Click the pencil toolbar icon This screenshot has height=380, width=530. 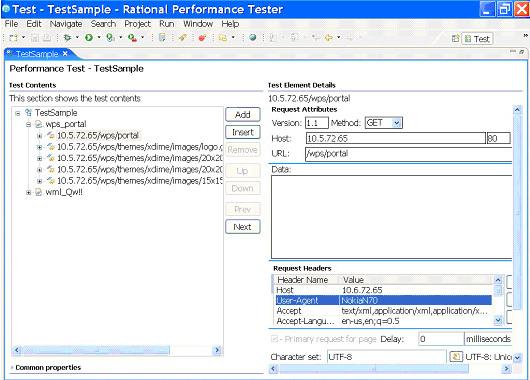click(183, 38)
